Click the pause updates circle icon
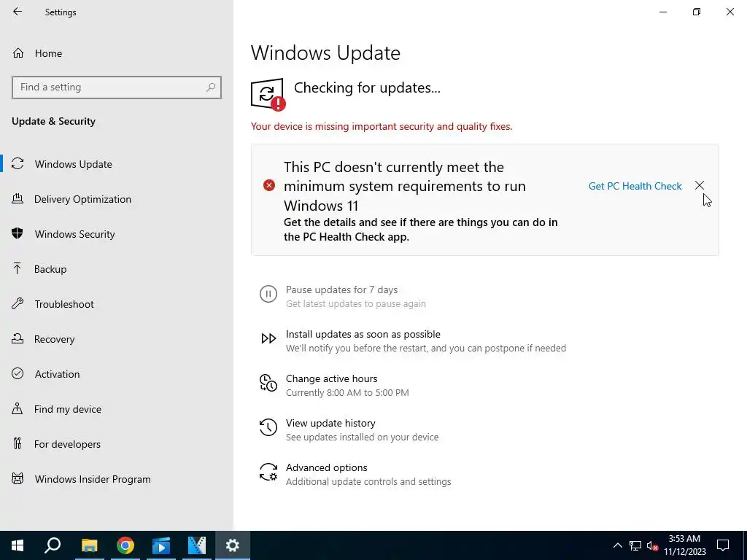 268,294
